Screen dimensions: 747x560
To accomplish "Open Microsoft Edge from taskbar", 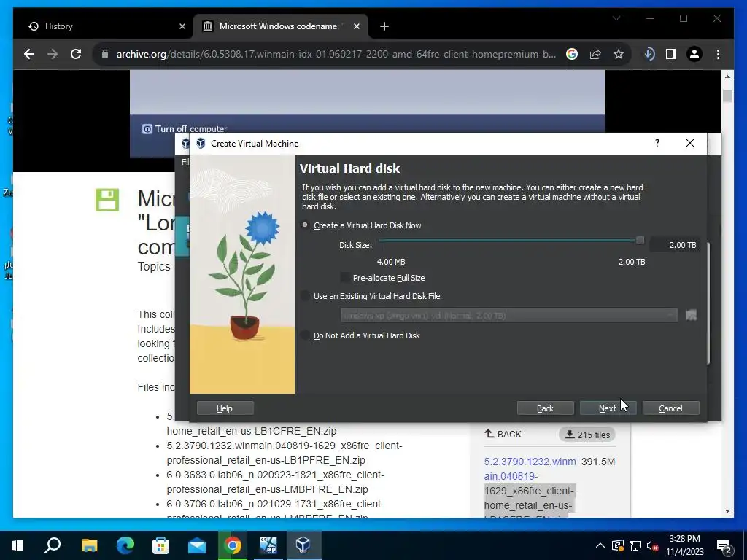I will tap(125, 545).
